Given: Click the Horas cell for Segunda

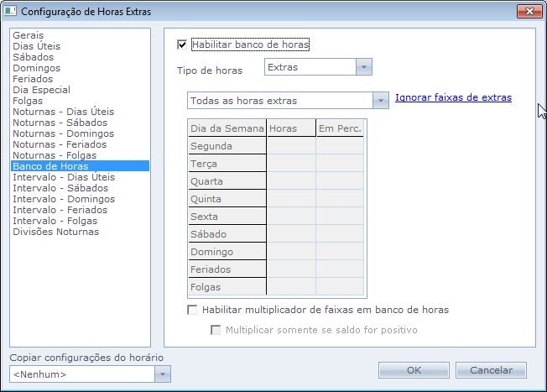Looking at the screenshot, I should click(x=291, y=146).
